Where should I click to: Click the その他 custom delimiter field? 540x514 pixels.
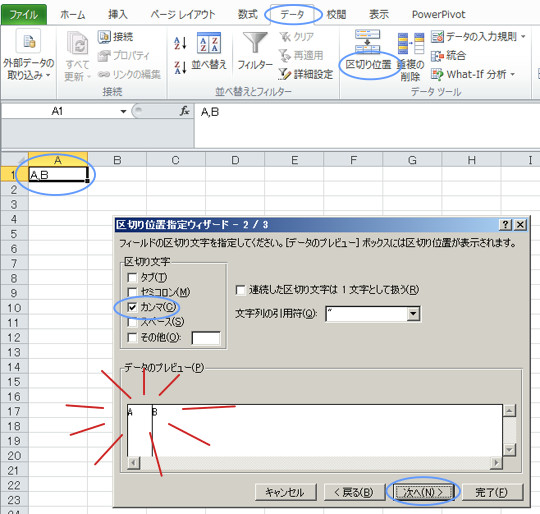point(206,338)
